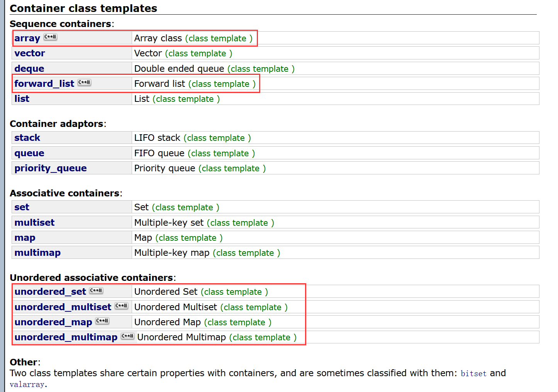Open the unordered_map container link
The width and height of the screenshot is (558, 392).
[x=53, y=322]
